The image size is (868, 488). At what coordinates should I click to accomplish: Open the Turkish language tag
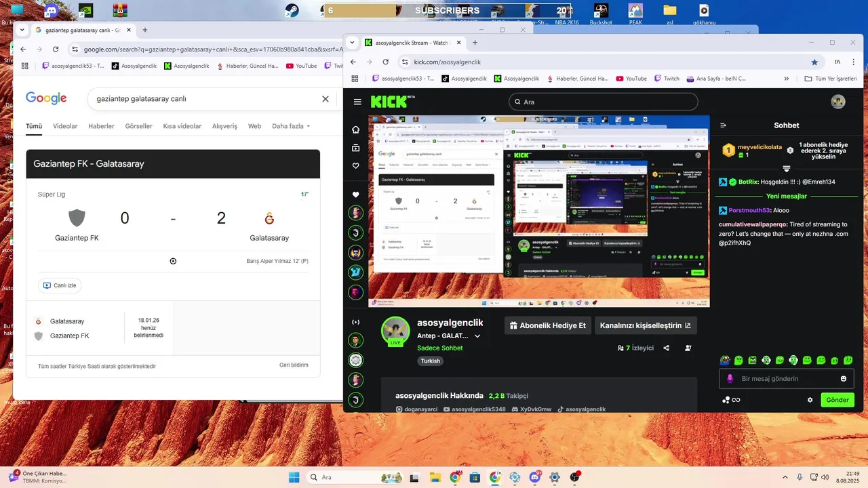430,361
